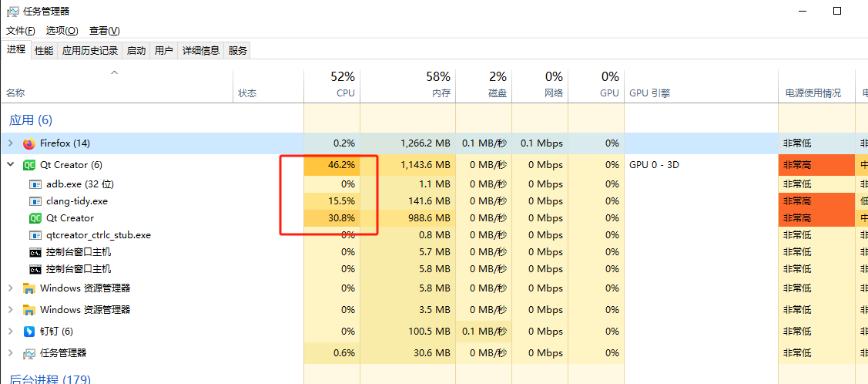Click the 15.5% CPU value of clang-tidy.exe

coord(341,201)
